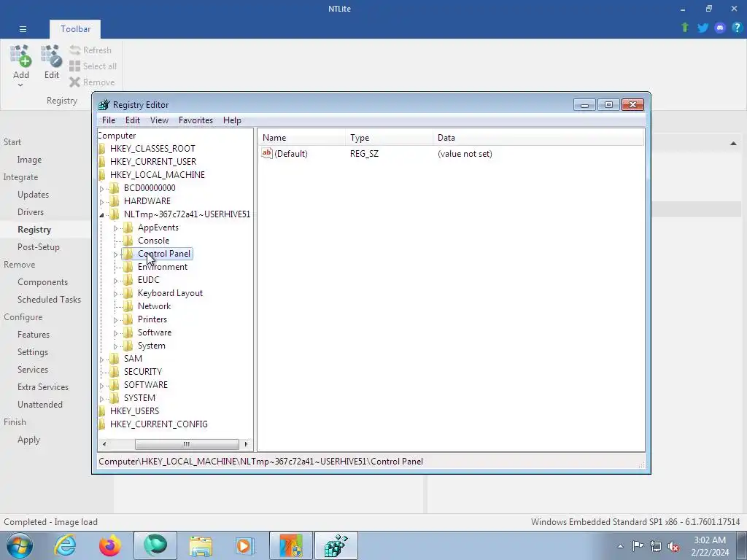747x560 pixels.
Task: Expand the Keyboard Layout key
Action: (x=115, y=294)
